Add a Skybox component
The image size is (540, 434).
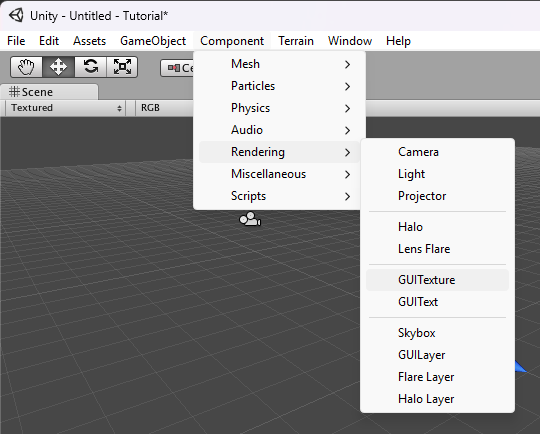(x=437, y=333)
